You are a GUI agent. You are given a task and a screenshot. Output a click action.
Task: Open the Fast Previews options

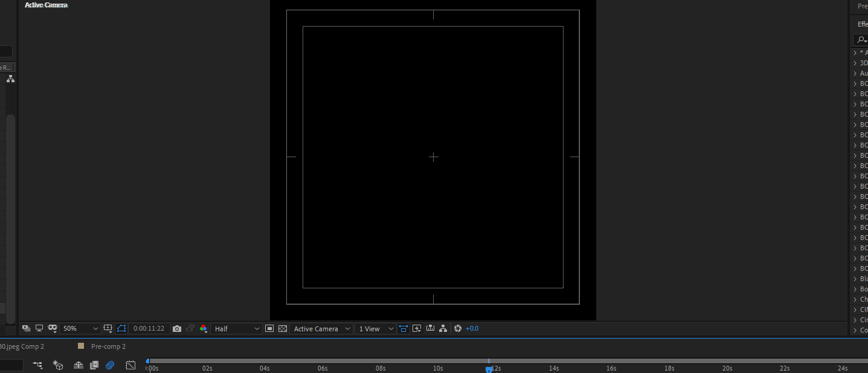tap(417, 328)
